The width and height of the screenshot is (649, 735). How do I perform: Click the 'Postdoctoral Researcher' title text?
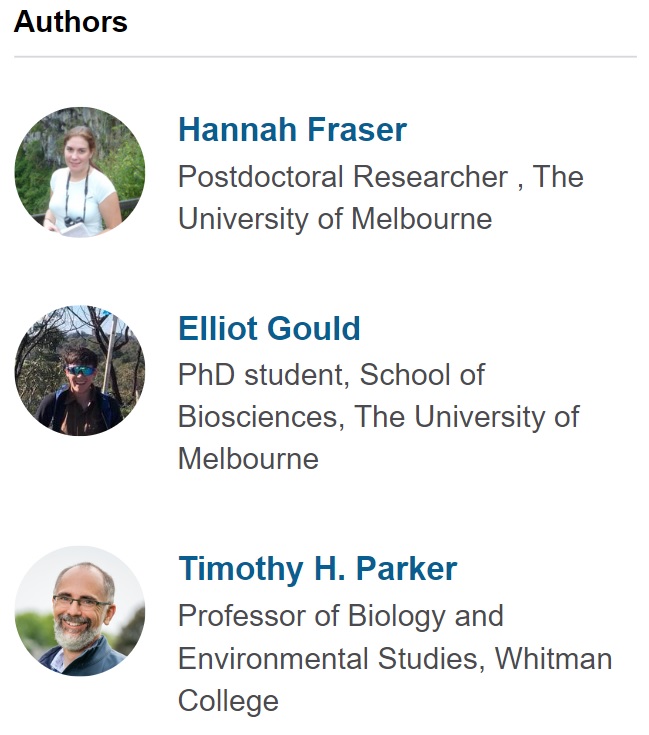(342, 177)
